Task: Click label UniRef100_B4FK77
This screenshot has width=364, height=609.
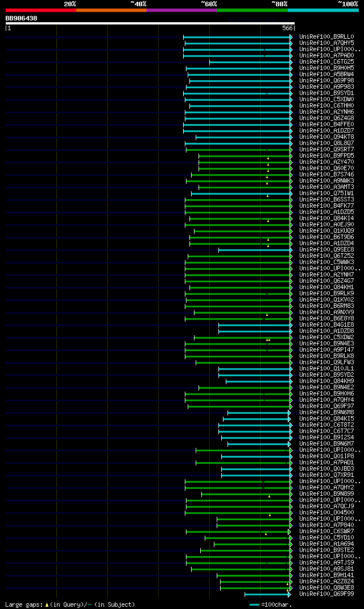Action: click(326, 206)
